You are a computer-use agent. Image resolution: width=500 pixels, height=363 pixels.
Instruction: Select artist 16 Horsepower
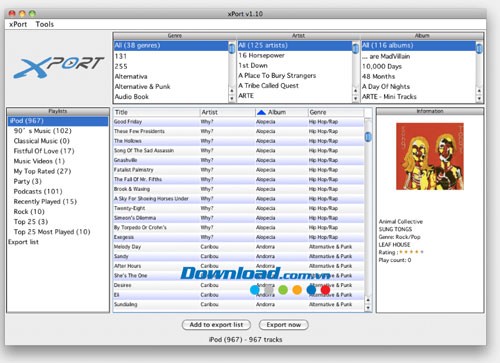tap(295, 55)
